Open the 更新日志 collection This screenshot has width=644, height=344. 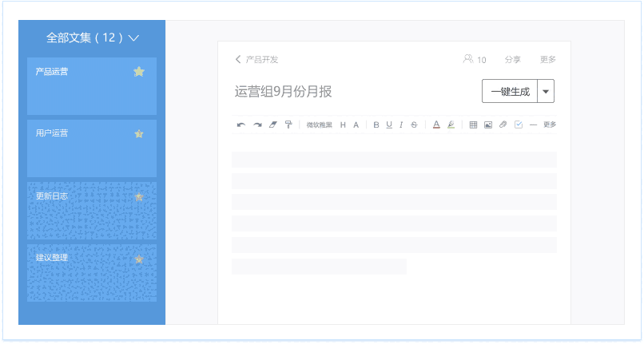[92, 211]
